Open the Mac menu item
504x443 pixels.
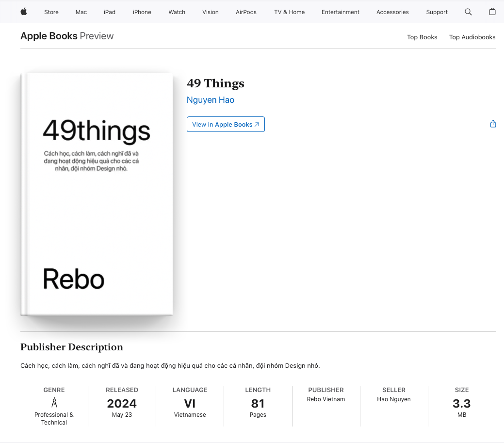pyautogui.click(x=81, y=12)
